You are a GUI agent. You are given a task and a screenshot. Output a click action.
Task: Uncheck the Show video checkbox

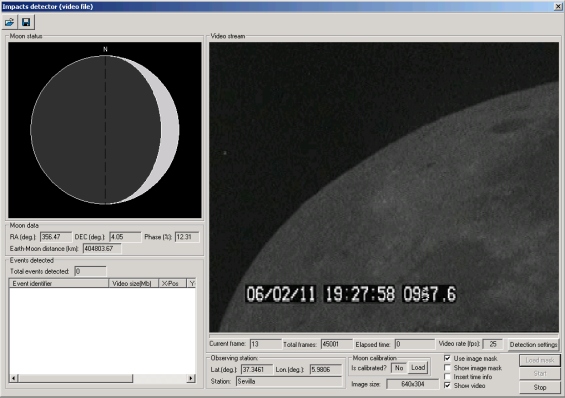pyautogui.click(x=447, y=385)
